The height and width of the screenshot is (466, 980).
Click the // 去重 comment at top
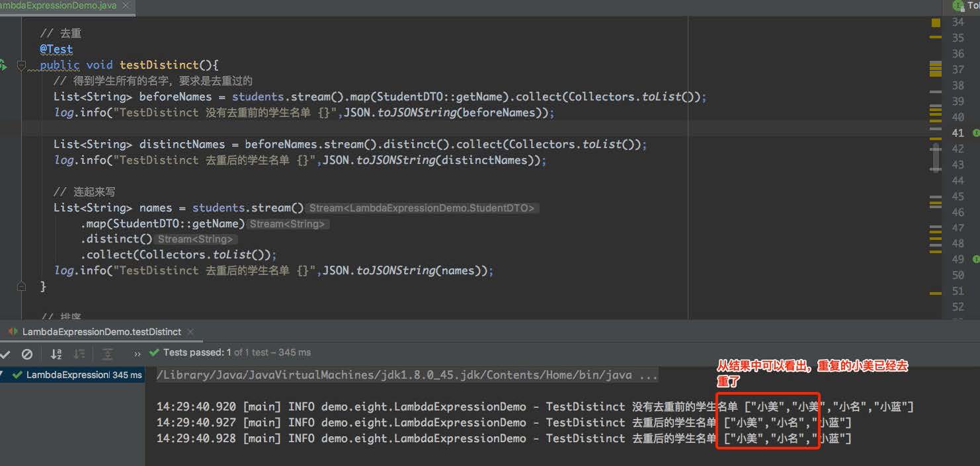60,33
